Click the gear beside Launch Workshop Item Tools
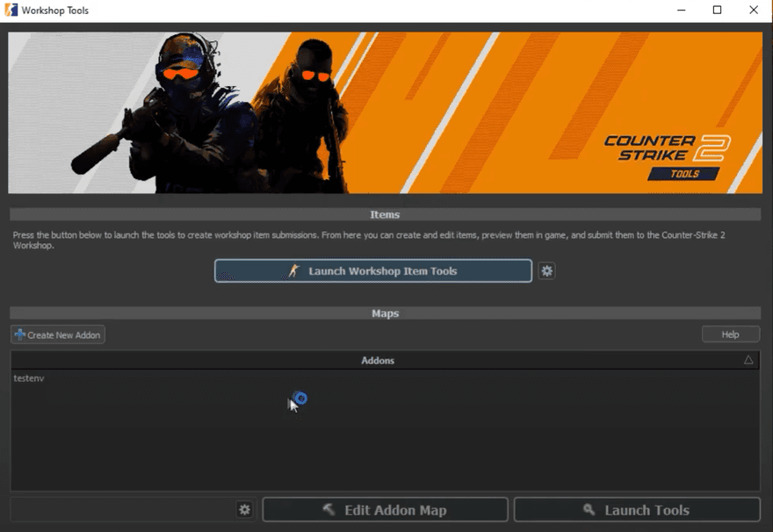This screenshot has height=532, width=773. pos(546,270)
